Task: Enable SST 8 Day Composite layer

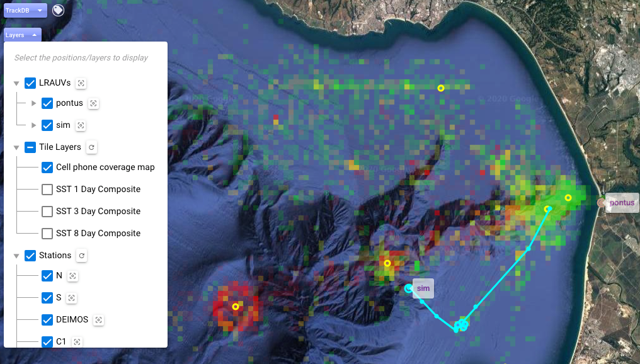Action: click(47, 234)
